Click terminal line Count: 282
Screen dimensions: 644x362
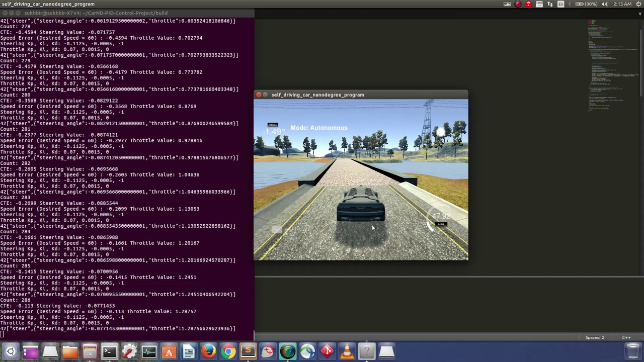[15, 163]
